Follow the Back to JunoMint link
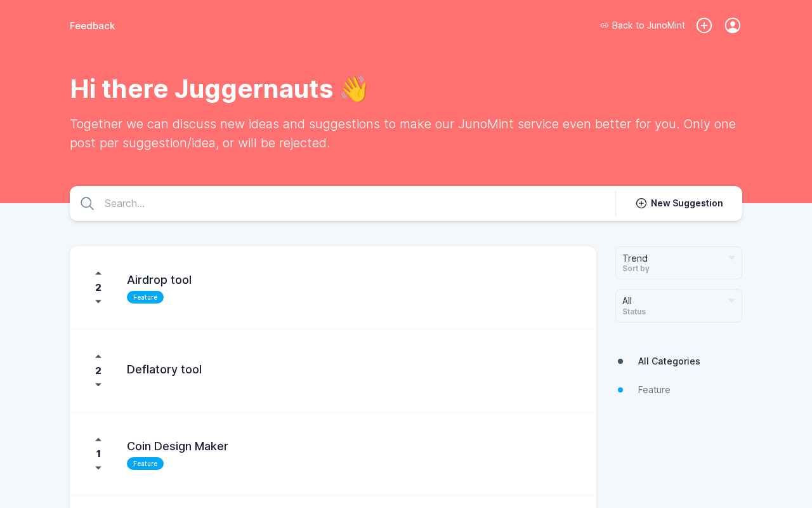 coord(643,25)
